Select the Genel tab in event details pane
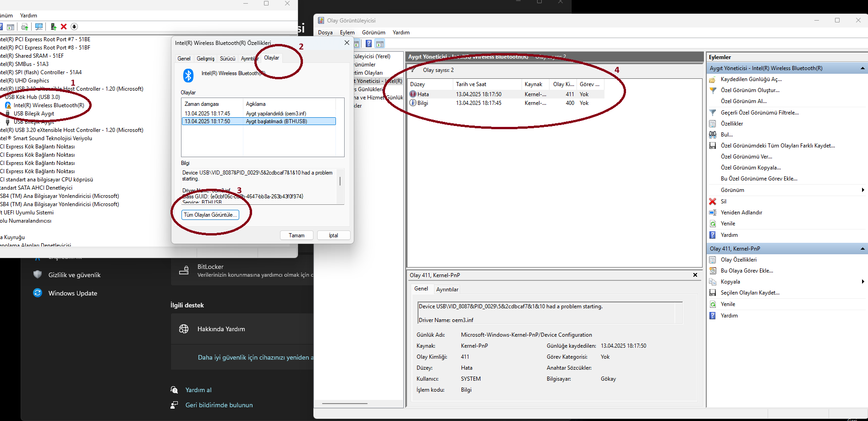Screen dimensions: 868x421 421,289
